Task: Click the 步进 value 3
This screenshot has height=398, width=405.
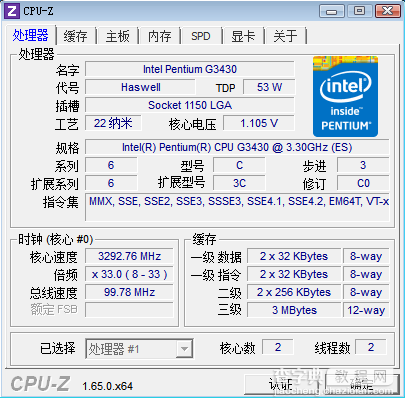Action: point(363,165)
